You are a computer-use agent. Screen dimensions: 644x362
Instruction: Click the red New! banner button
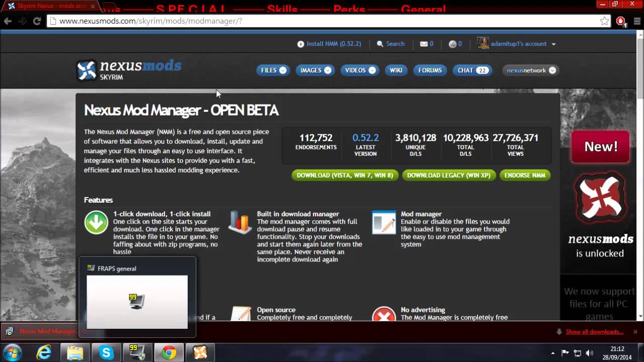600,147
